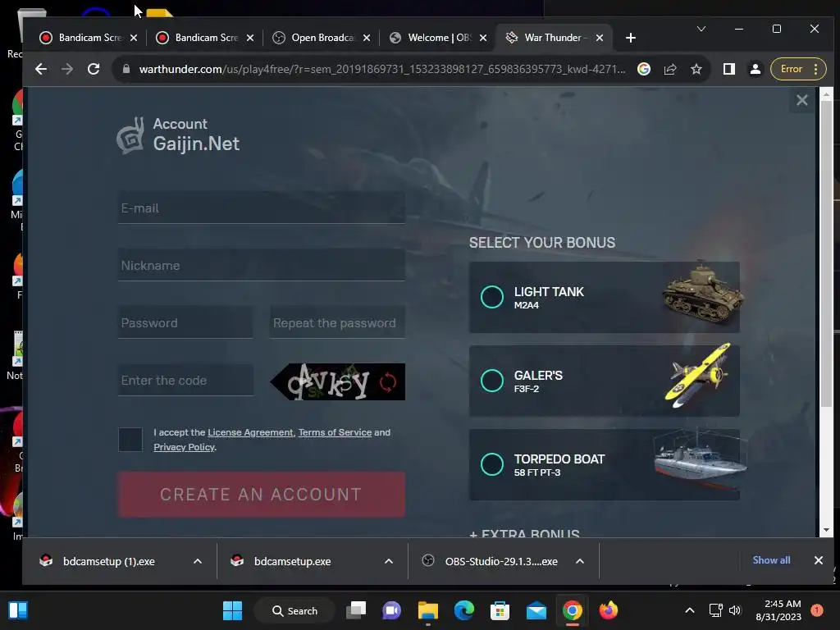
Task: Open the Windows Start menu
Action: pyautogui.click(x=232, y=610)
